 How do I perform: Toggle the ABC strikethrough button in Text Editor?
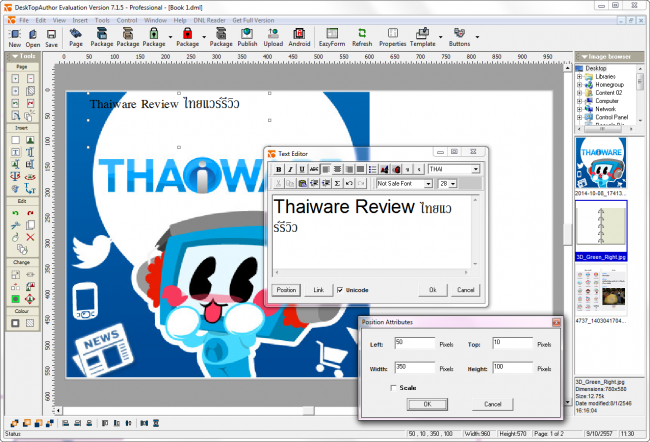coord(314,169)
